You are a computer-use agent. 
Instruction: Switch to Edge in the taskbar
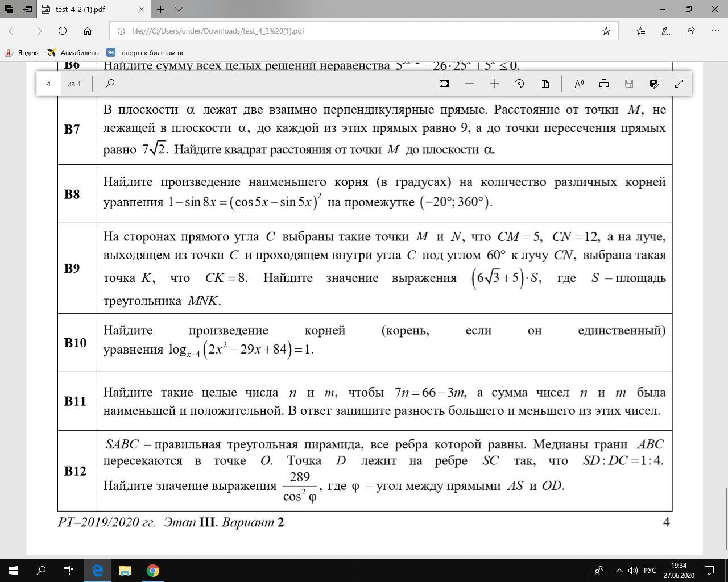pyautogui.click(x=97, y=571)
